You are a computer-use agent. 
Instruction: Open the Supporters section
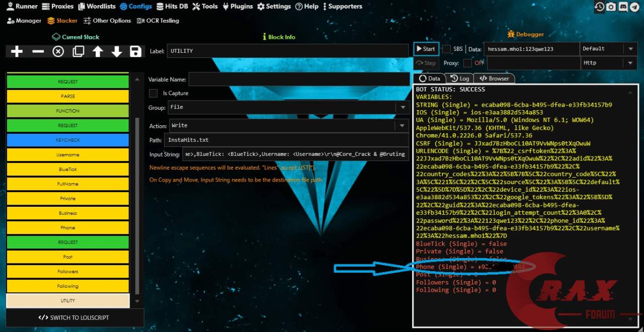click(x=342, y=7)
